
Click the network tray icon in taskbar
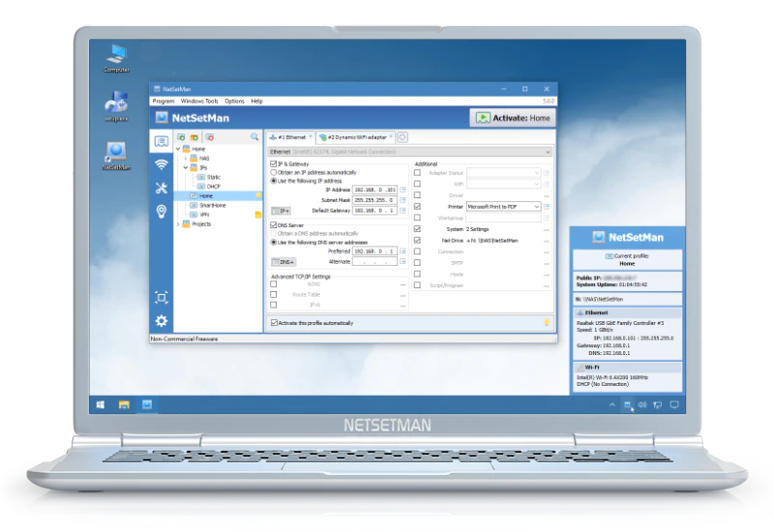(658, 404)
